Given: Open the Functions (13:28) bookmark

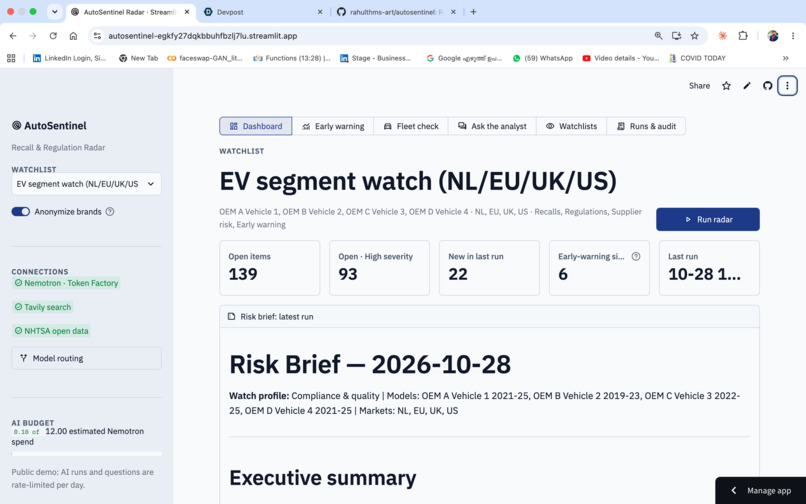Looking at the screenshot, I should (291, 58).
